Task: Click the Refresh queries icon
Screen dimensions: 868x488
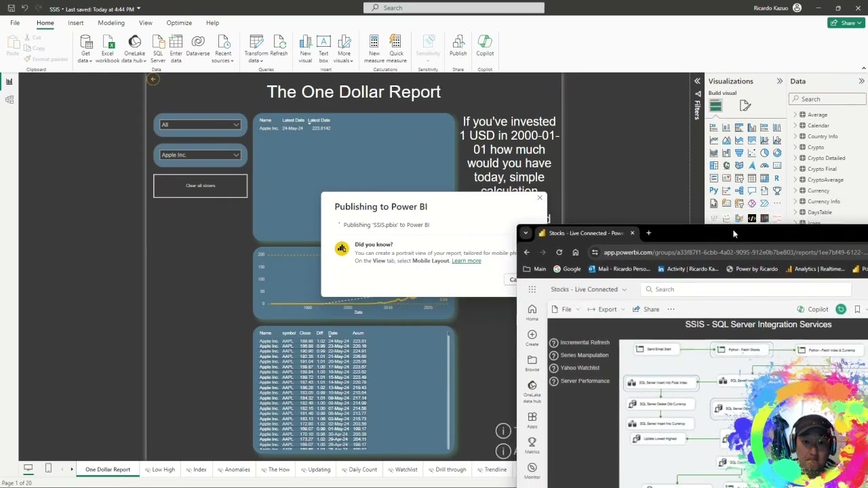Action: pos(279,46)
